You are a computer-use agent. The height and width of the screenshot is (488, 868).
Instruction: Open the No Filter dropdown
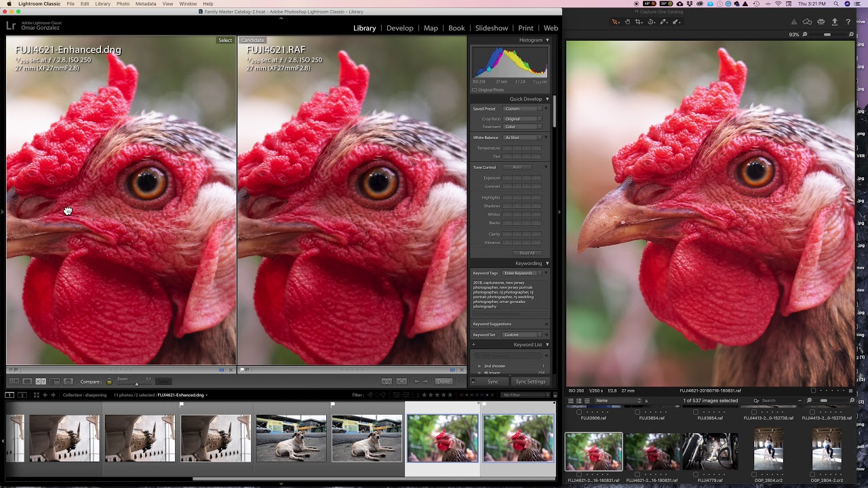pos(526,395)
